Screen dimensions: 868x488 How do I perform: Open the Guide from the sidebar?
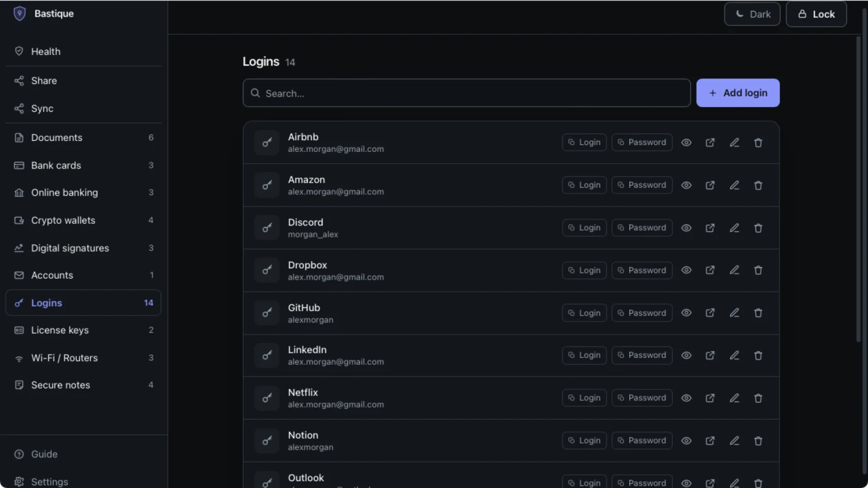click(83, 454)
